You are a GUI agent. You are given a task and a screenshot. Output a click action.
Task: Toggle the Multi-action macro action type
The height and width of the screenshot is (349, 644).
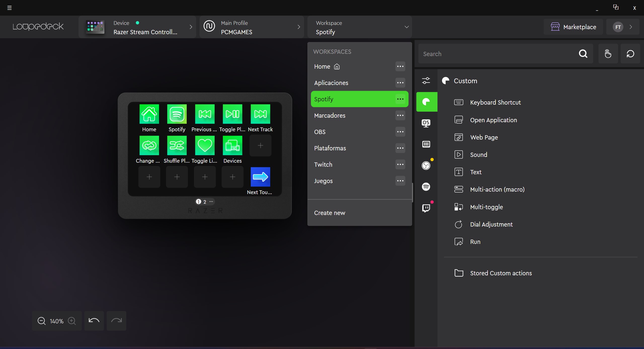[x=497, y=190]
